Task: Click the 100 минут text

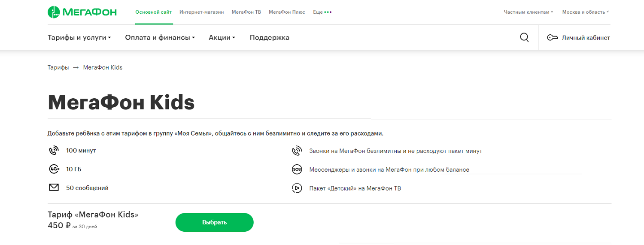Action: click(x=81, y=151)
